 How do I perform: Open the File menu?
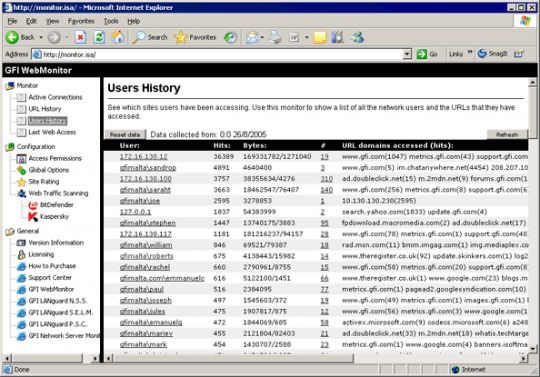point(12,21)
